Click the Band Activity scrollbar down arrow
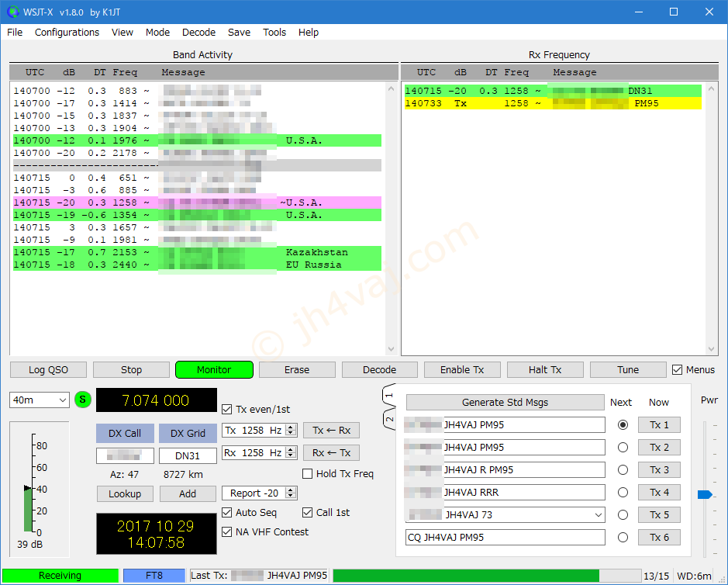Viewport: 728px width, 585px height. (391, 349)
